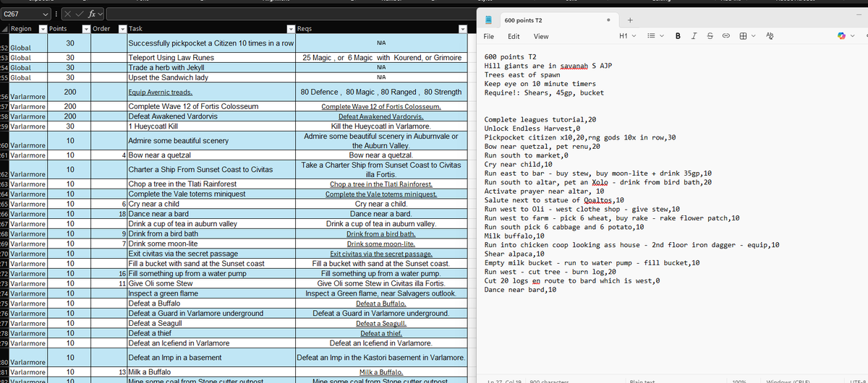Select the Task cell 1 Hueycoatl Kill
This screenshot has width=868, height=383.
(210, 126)
